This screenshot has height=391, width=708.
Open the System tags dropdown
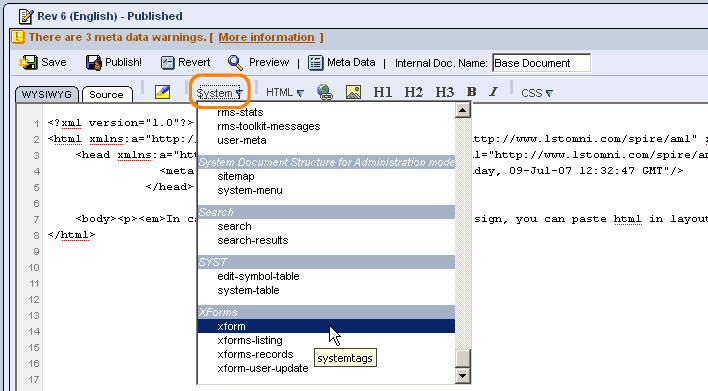pyautogui.click(x=219, y=93)
